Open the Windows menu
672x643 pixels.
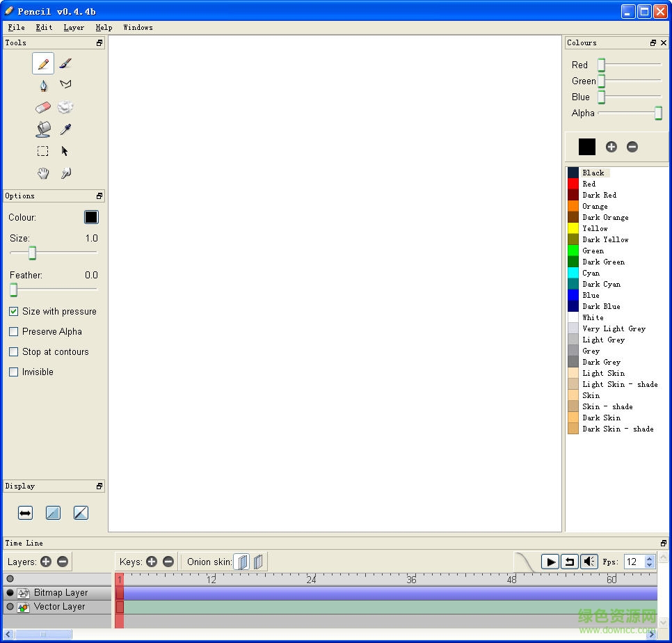[x=138, y=27]
